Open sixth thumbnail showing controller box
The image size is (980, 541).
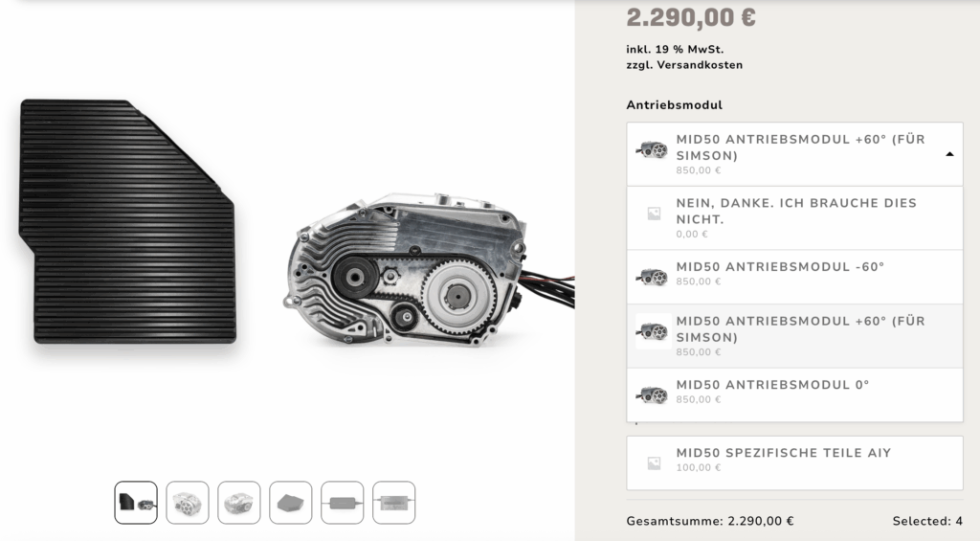(393, 503)
